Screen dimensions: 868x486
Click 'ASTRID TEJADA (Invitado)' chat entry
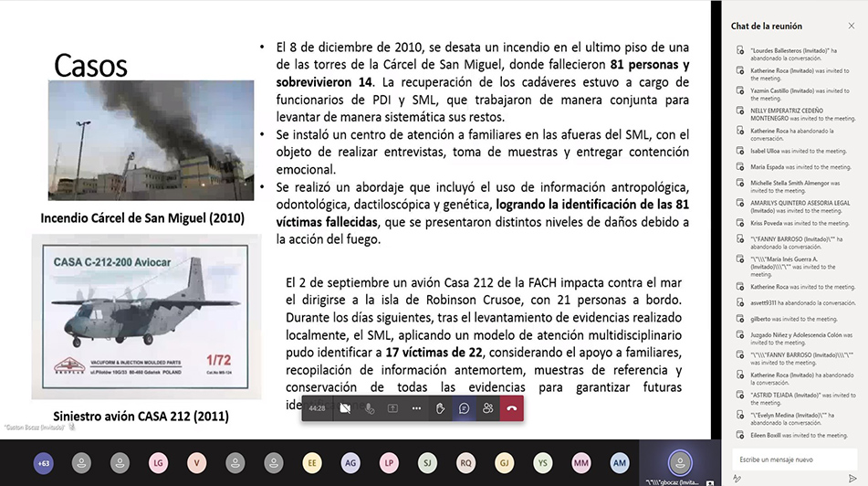click(802, 398)
